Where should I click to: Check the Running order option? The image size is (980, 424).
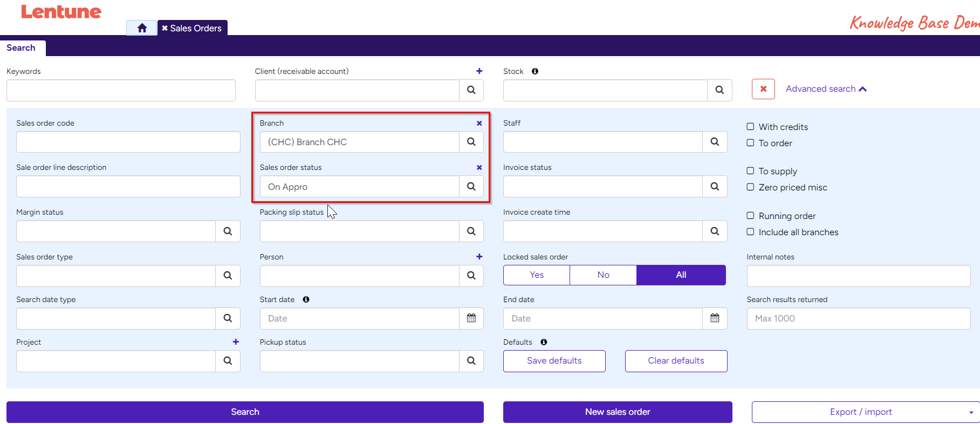tap(750, 216)
